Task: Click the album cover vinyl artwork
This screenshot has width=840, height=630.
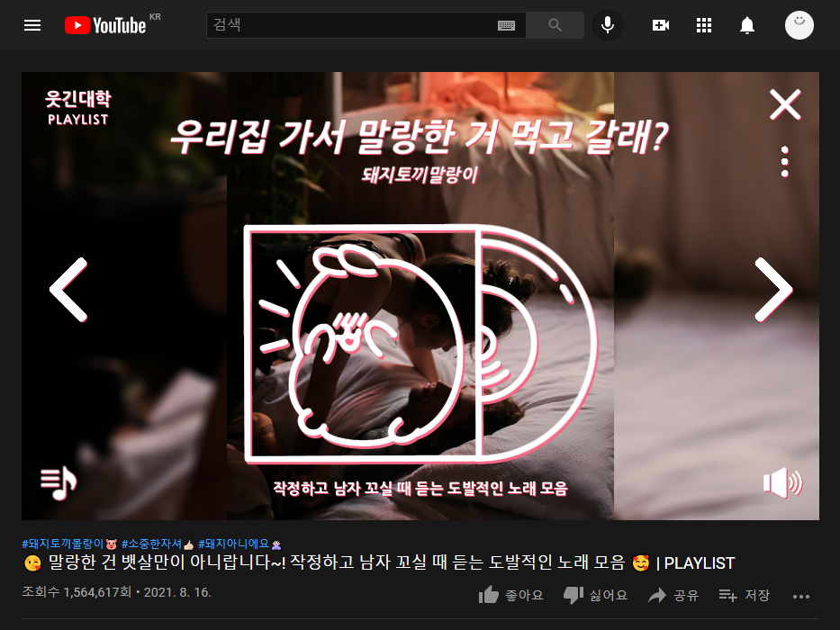Action: [x=420, y=344]
